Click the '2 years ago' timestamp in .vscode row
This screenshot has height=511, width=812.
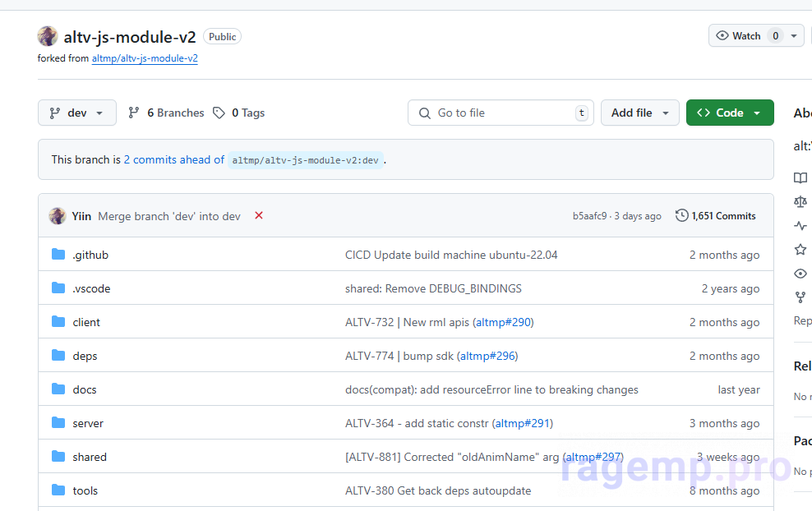tap(730, 288)
